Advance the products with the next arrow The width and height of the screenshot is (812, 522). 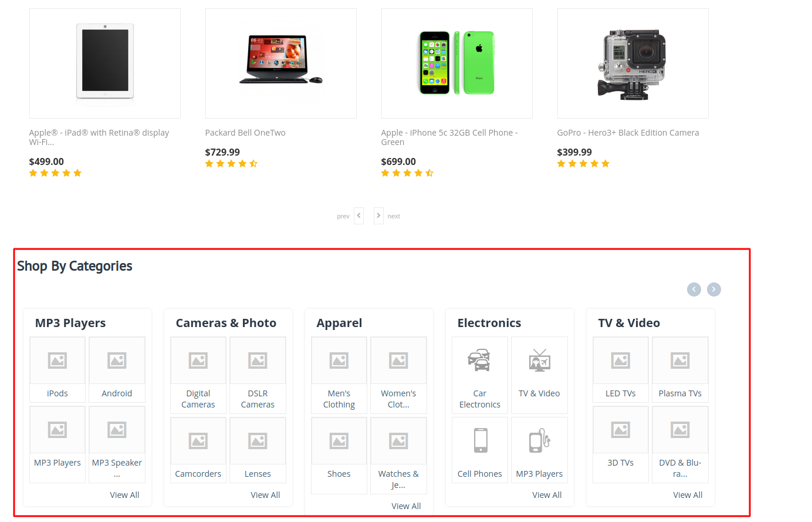pos(378,215)
